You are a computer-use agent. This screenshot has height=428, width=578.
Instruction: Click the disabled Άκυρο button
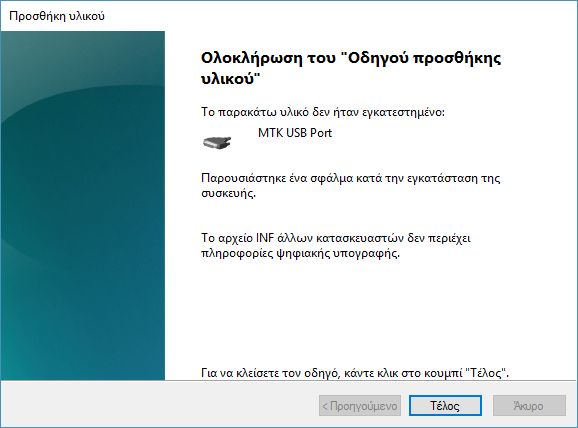coord(529,406)
